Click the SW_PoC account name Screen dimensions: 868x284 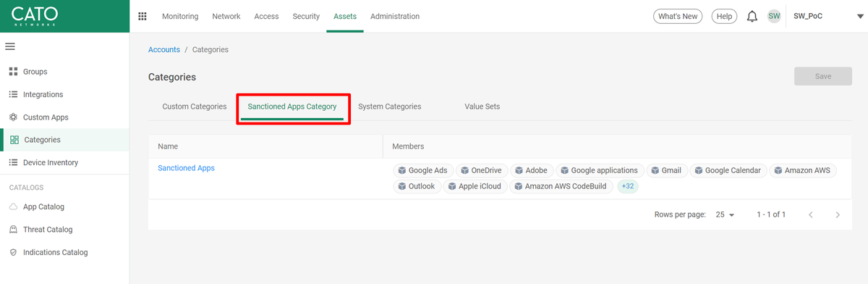coord(808,16)
